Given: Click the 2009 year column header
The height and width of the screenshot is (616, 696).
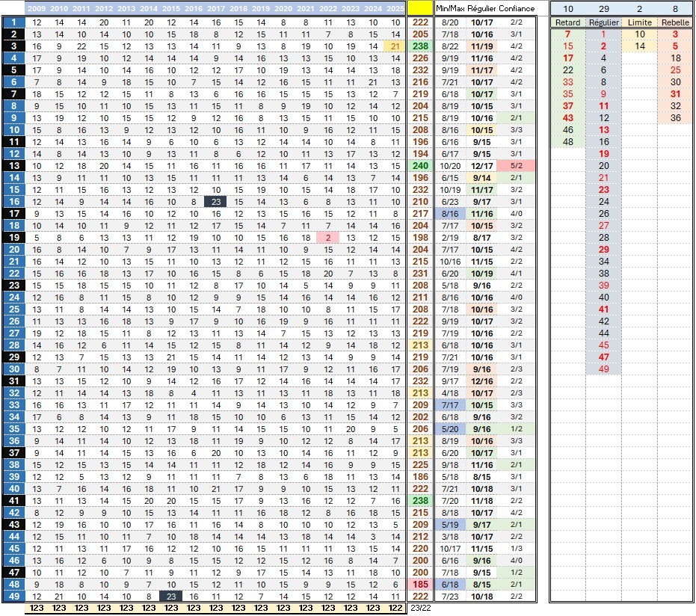Looking at the screenshot, I should (x=37, y=8).
